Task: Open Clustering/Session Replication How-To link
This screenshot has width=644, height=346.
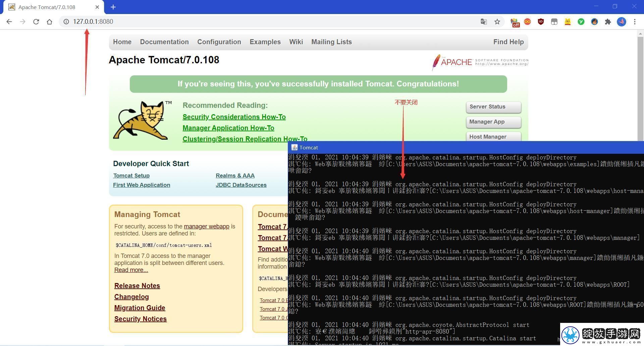Action: 245,139
